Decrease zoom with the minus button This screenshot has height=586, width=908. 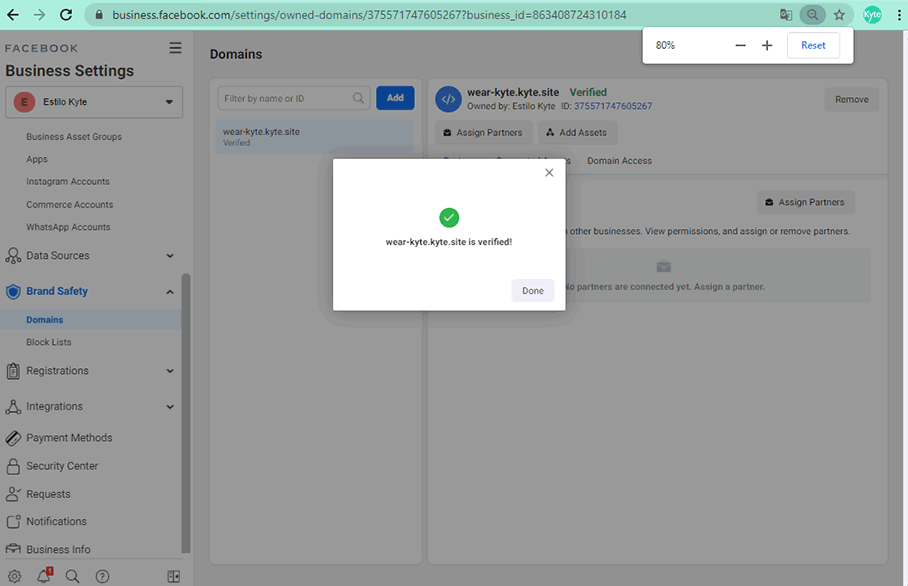pos(740,45)
